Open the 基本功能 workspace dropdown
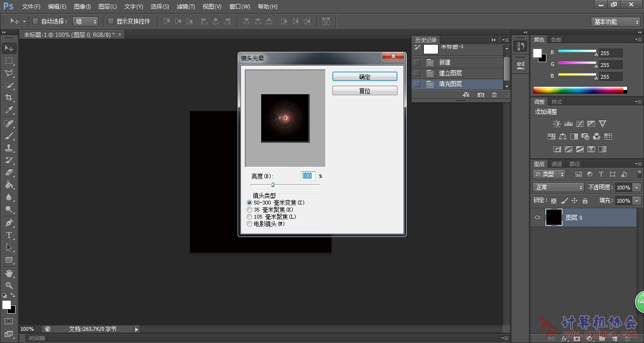Image resolution: width=644 pixels, height=343 pixels. [x=615, y=22]
